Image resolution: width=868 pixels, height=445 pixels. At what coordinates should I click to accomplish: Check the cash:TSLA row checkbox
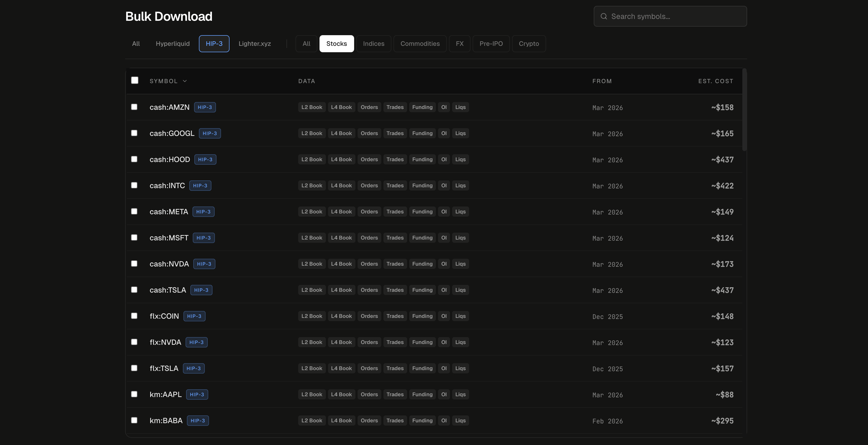[134, 290]
